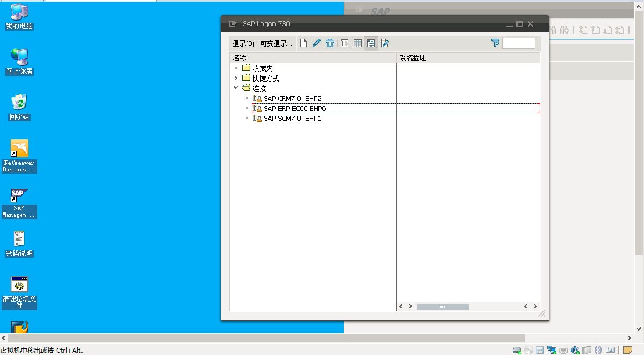Click the VM sound card status icon
This screenshot has height=355, width=644.
coord(575,350)
